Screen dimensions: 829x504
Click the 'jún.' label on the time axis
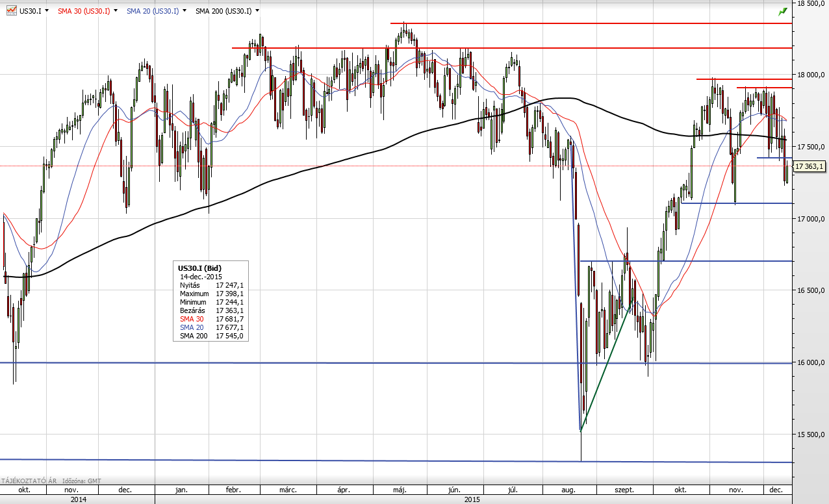[455, 490]
